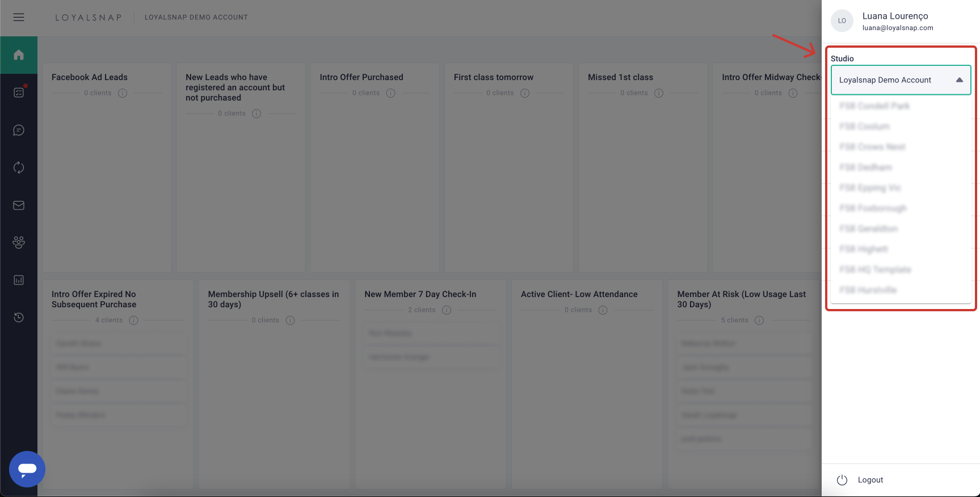
Task: Open the blue chat support bubble
Action: pos(27,469)
